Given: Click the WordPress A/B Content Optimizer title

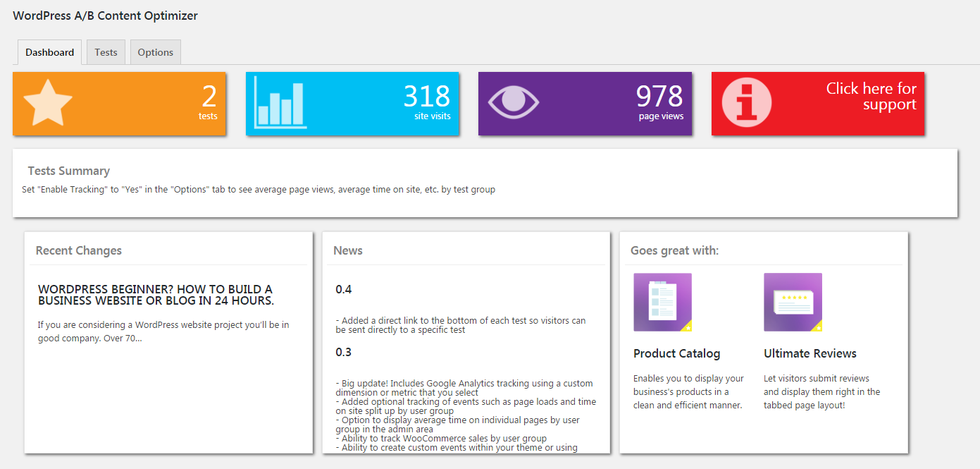Looking at the screenshot, I should tap(105, 16).
